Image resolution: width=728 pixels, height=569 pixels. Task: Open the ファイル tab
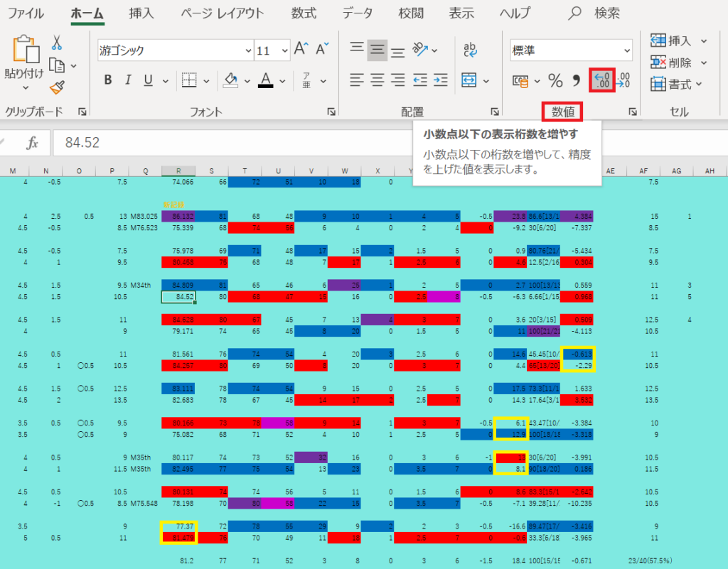pyautogui.click(x=26, y=13)
